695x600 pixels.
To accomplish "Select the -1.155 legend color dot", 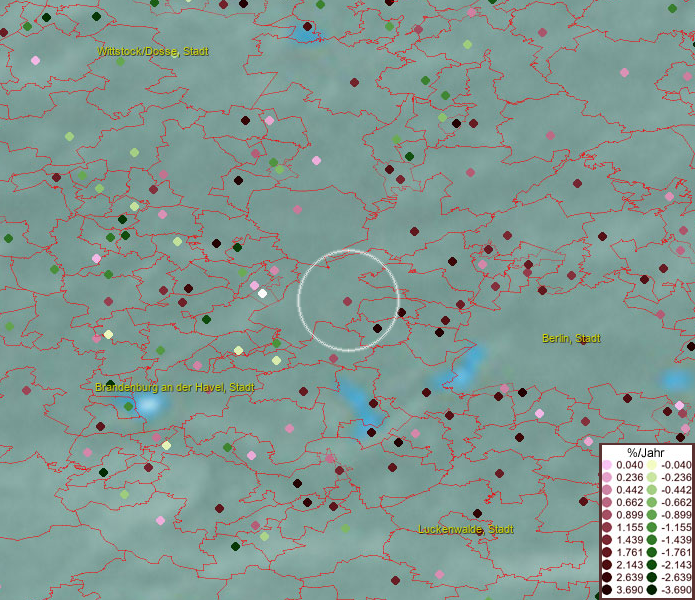I will (652, 527).
